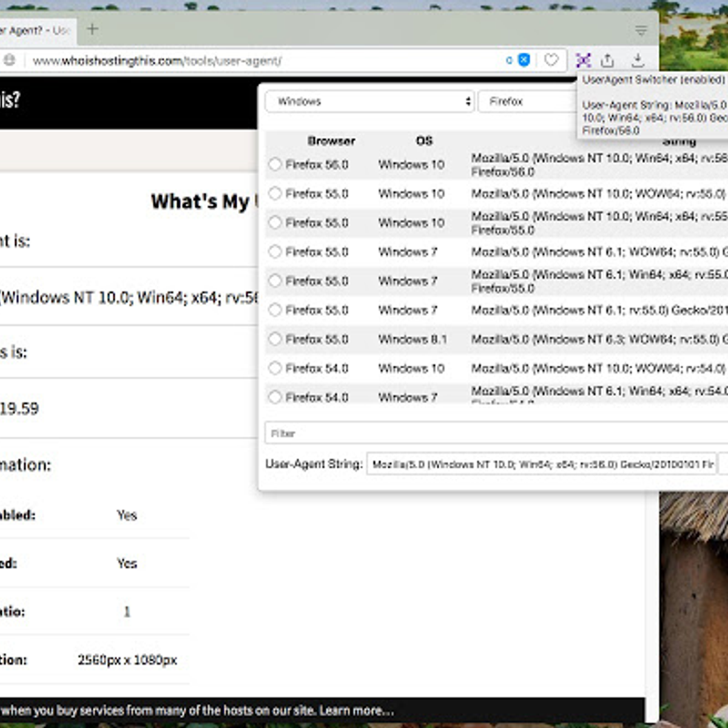Select the Firefox 54.0 Windows 10 radio button
The image size is (728, 728).
tap(275, 368)
